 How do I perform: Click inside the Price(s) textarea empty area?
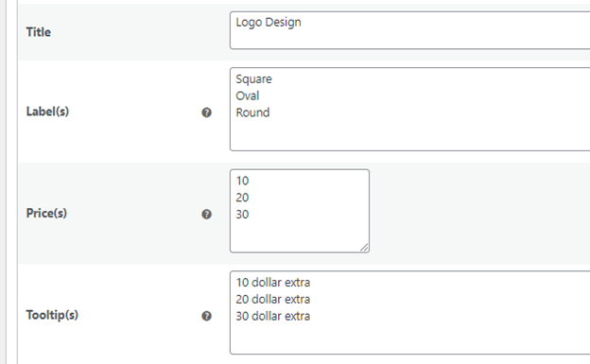coord(300,235)
